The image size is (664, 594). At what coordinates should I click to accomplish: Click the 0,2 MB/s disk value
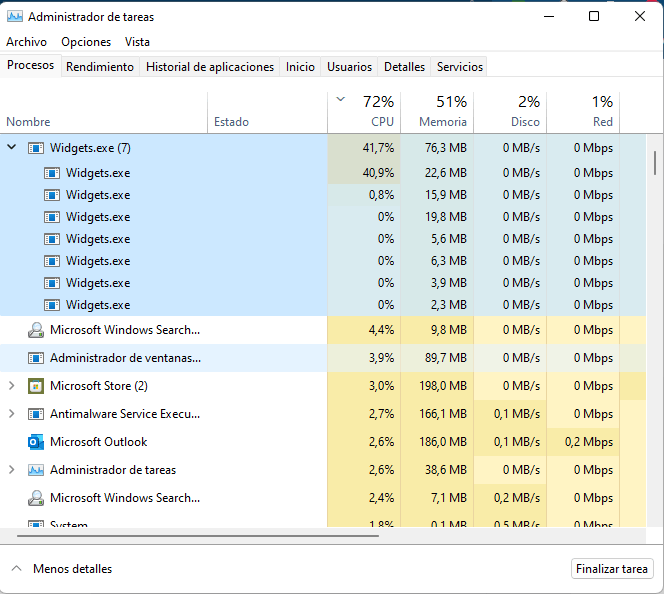pyautogui.click(x=517, y=498)
